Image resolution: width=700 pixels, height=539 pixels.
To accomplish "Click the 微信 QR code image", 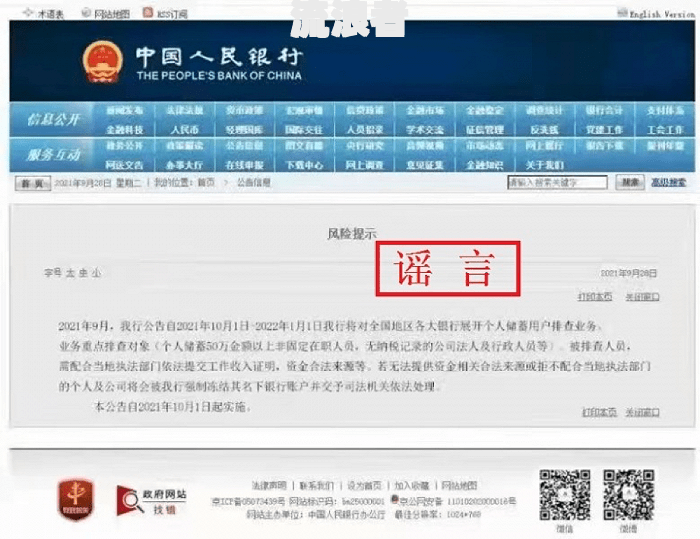I will 565,495.
